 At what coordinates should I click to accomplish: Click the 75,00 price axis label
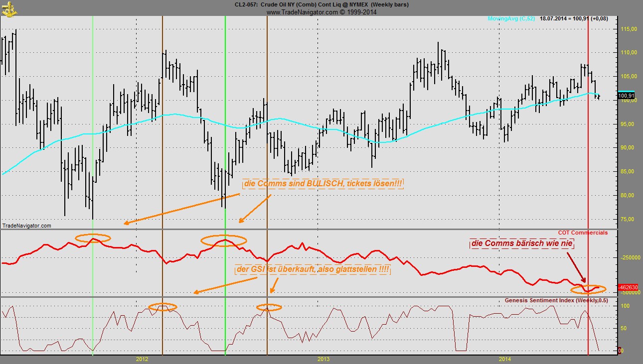(627, 219)
